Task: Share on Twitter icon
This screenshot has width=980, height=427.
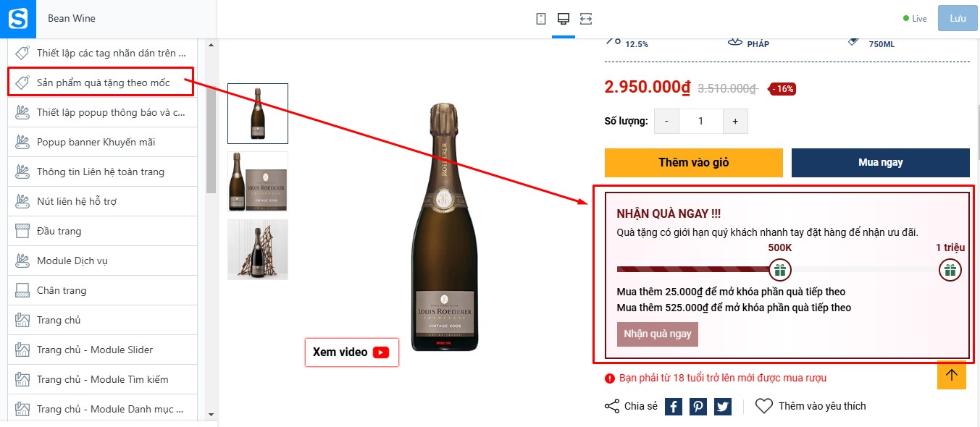Action: coord(723,406)
